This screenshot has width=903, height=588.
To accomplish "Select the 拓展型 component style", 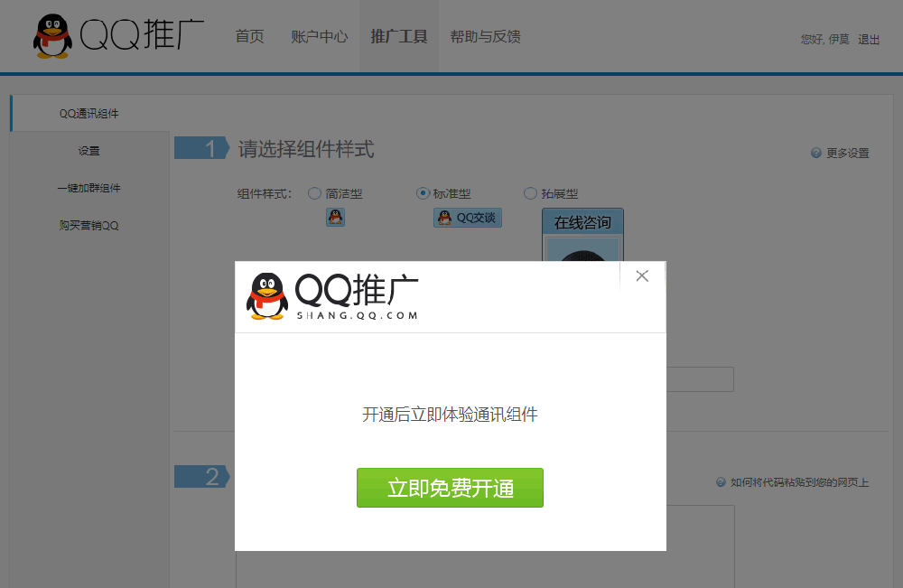I will click(x=530, y=193).
